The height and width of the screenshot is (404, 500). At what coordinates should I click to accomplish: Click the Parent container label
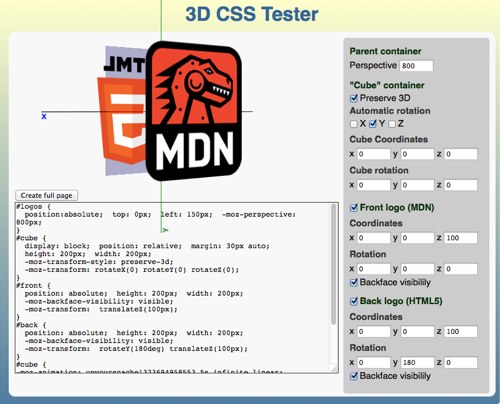point(385,51)
